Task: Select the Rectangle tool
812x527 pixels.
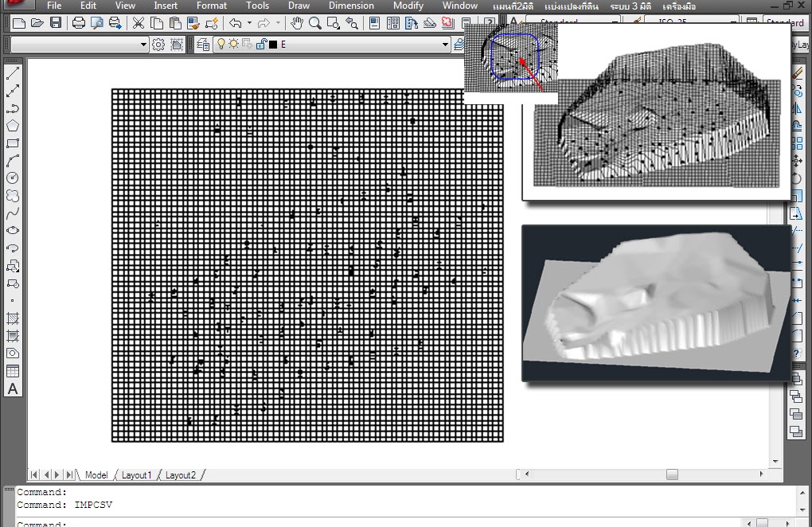Action: 13,143
